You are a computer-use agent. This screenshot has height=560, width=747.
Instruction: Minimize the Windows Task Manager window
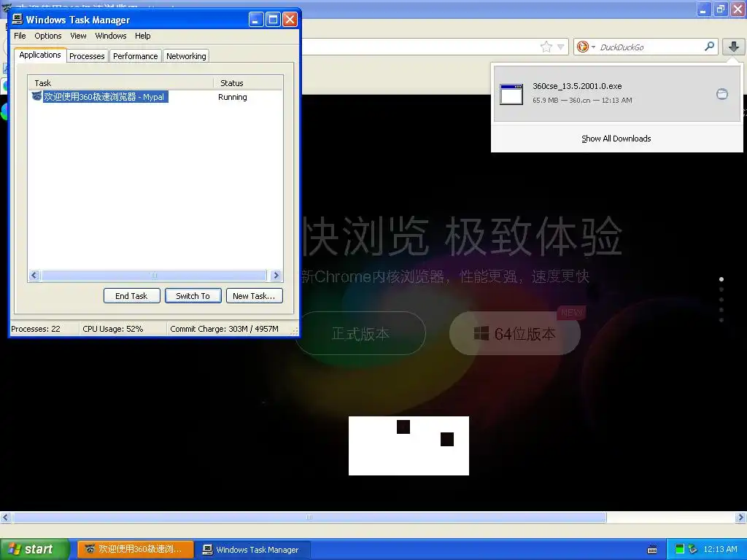256,20
